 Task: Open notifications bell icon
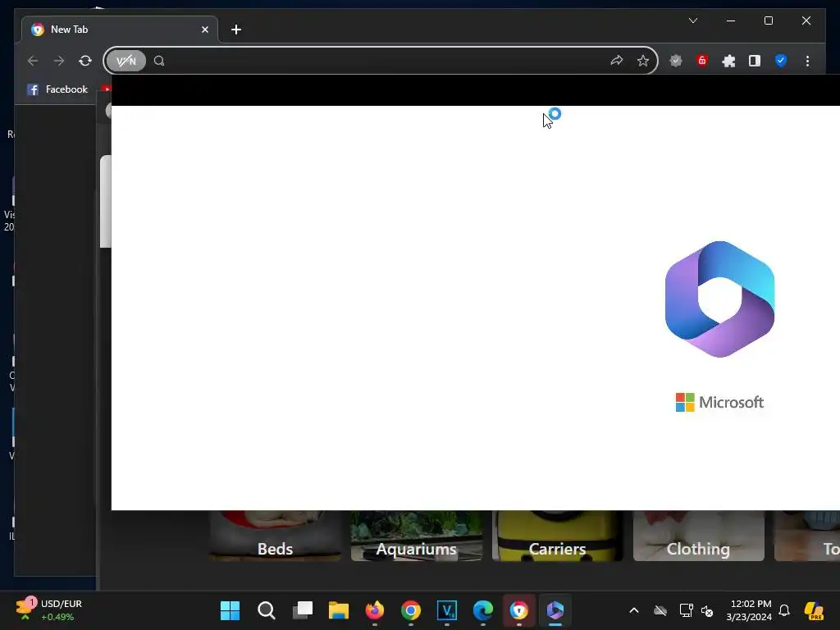pyautogui.click(x=784, y=610)
